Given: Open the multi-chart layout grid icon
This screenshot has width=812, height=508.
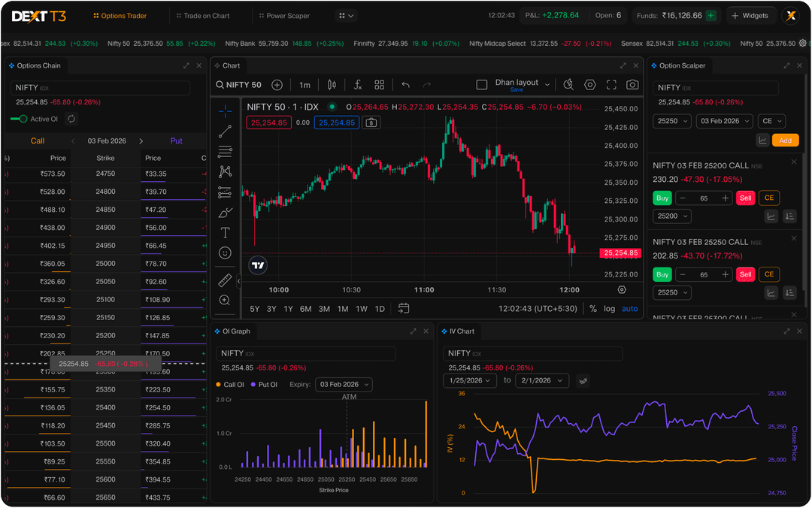Looking at the screenshot, I should [x=379, y=84].
